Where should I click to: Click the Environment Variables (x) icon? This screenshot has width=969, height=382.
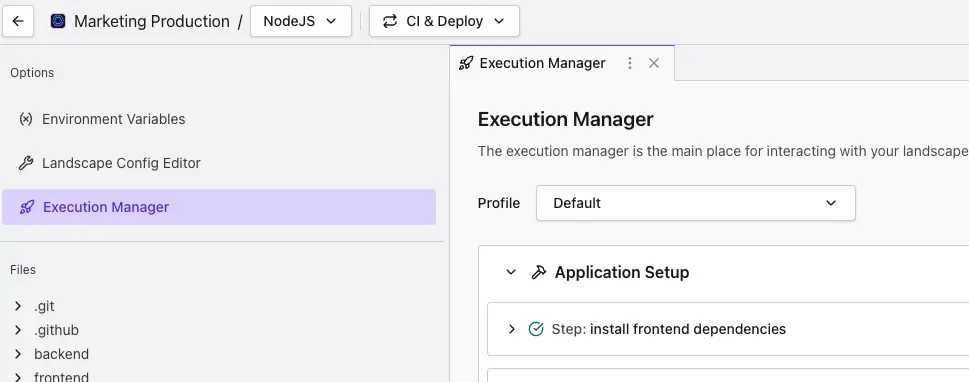click(25, 119)
